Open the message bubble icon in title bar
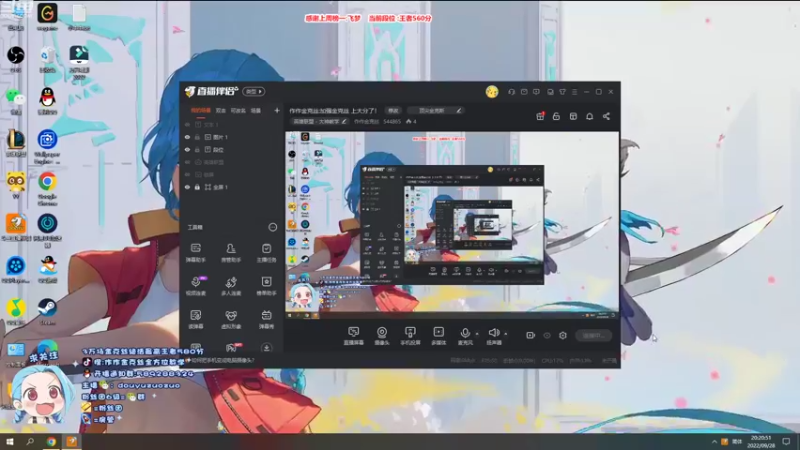This screenshot has width=800, height=450. [536, 92]
